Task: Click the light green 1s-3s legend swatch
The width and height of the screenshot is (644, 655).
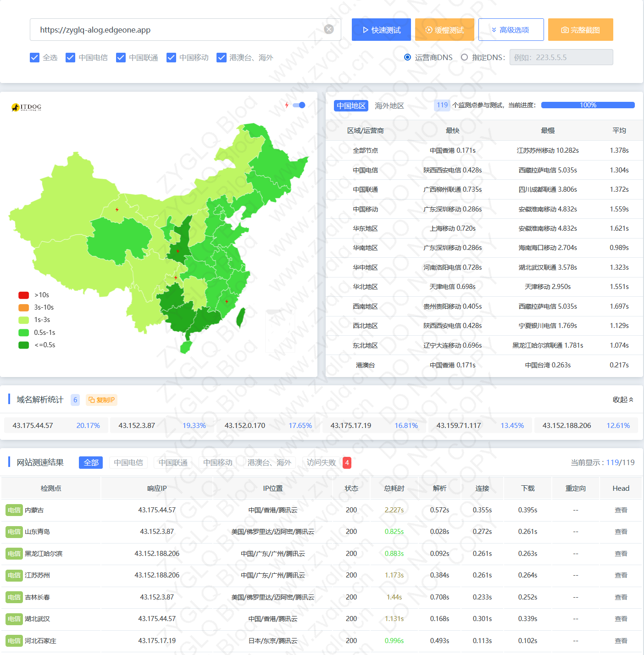Action: (x=23, y=320)
